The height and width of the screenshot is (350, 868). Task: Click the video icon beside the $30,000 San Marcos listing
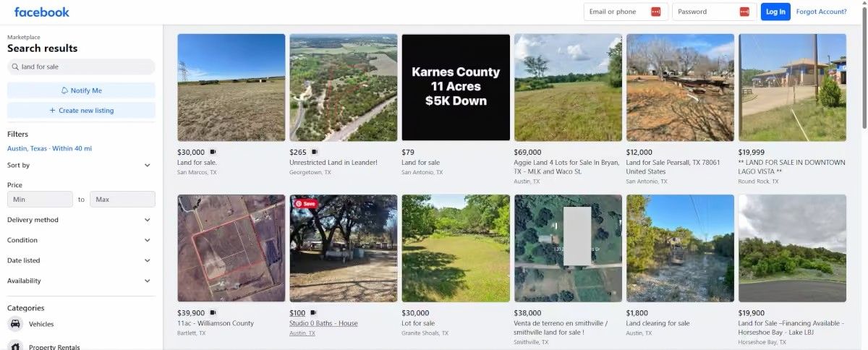pyautogui.click(x=213, y=152)
